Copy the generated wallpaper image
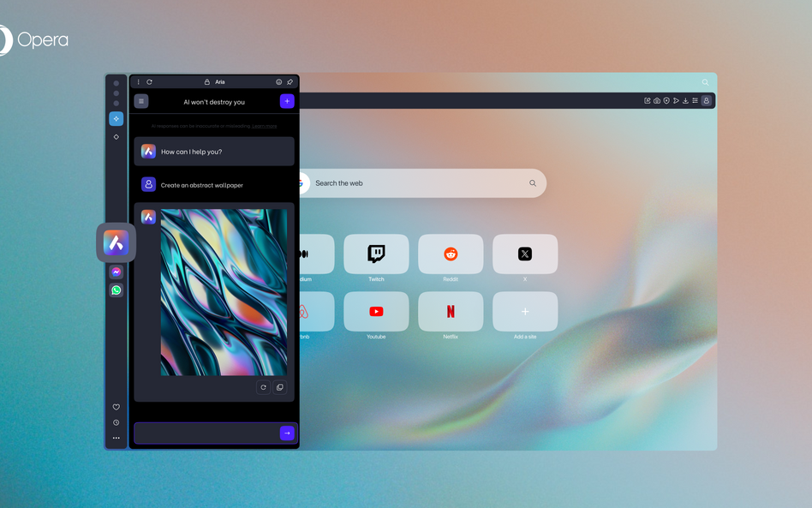Viewport: 812px width, 508px height. (x=279, y=387)
